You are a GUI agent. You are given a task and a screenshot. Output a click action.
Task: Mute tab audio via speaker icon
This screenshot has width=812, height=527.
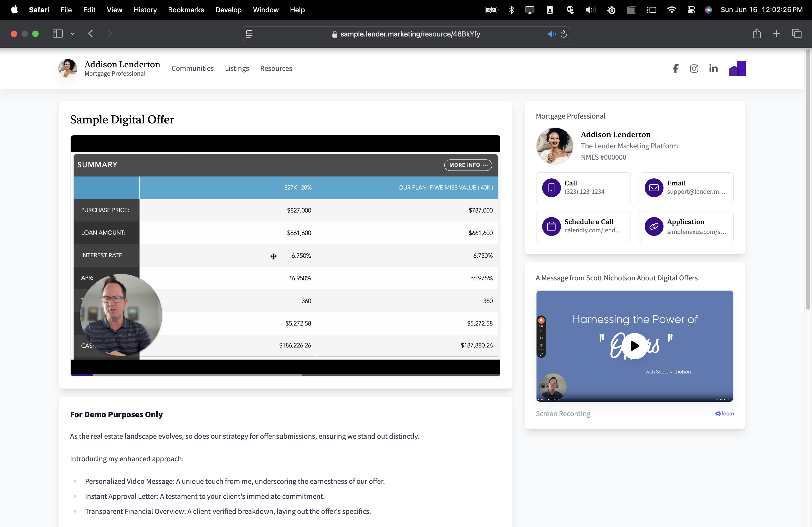[551, 34]
